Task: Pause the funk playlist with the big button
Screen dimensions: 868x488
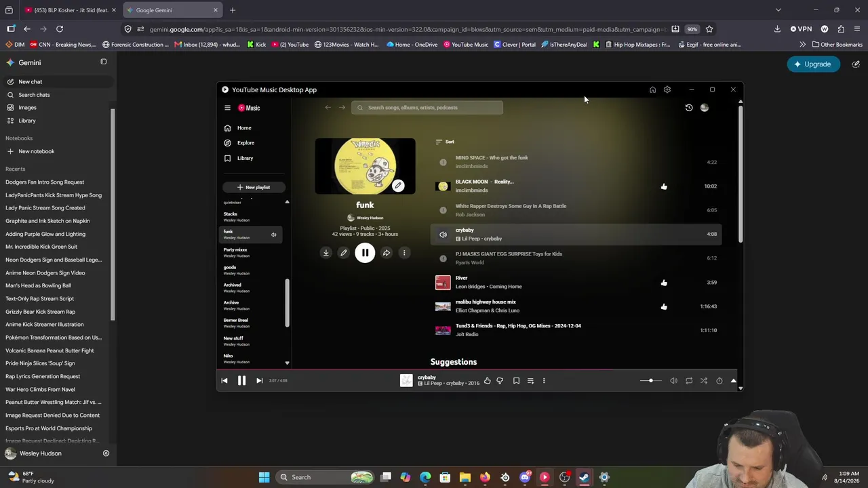Action: pyautogui.click(x=365, y=253)
